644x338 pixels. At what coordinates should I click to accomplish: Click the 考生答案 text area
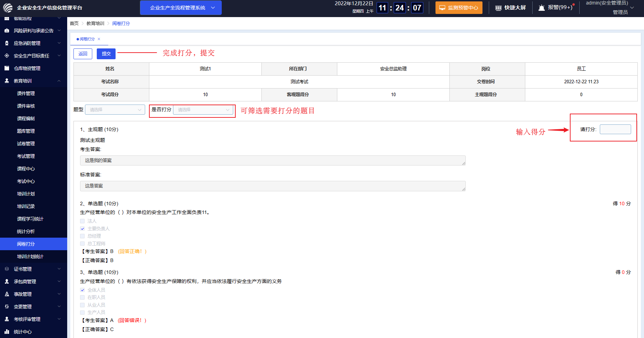pyautogui.click(x=273, y=160)
